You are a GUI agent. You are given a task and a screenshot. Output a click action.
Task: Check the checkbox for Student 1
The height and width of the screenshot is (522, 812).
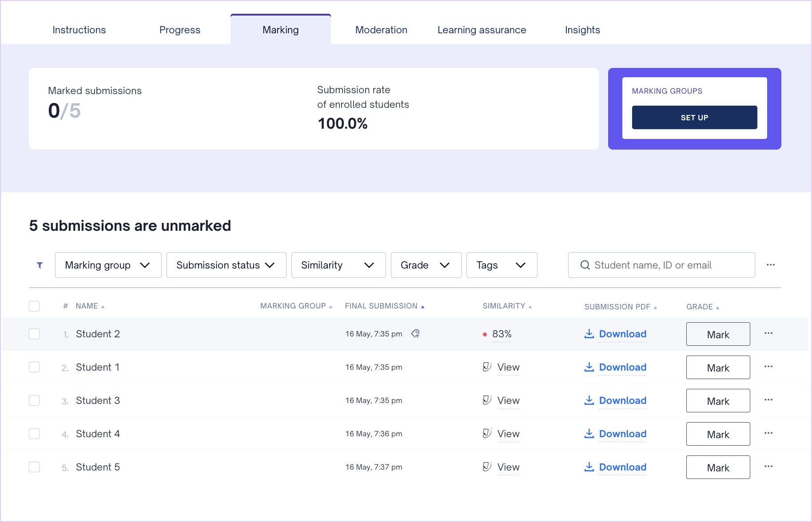point(34,367)
